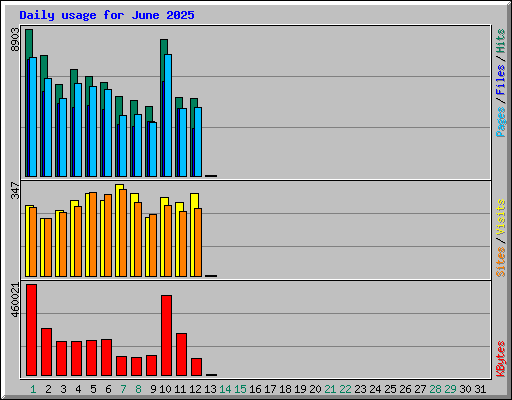Select green day label 14
512x400 pixels.
click(x=225, y=389)
